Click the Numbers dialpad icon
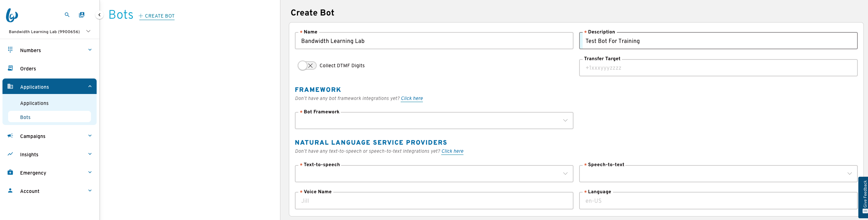The image size is (868, 220). pyautogui.click(x=10, y=50)
